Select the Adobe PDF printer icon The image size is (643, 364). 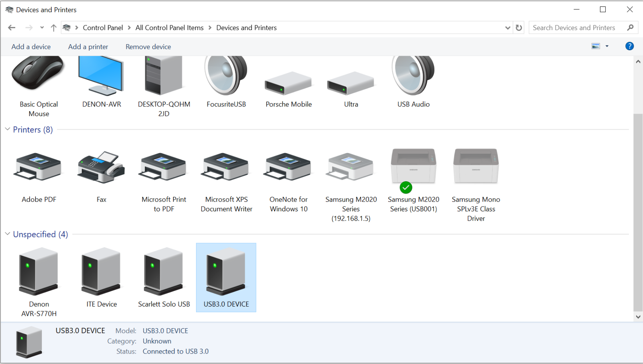39,167
